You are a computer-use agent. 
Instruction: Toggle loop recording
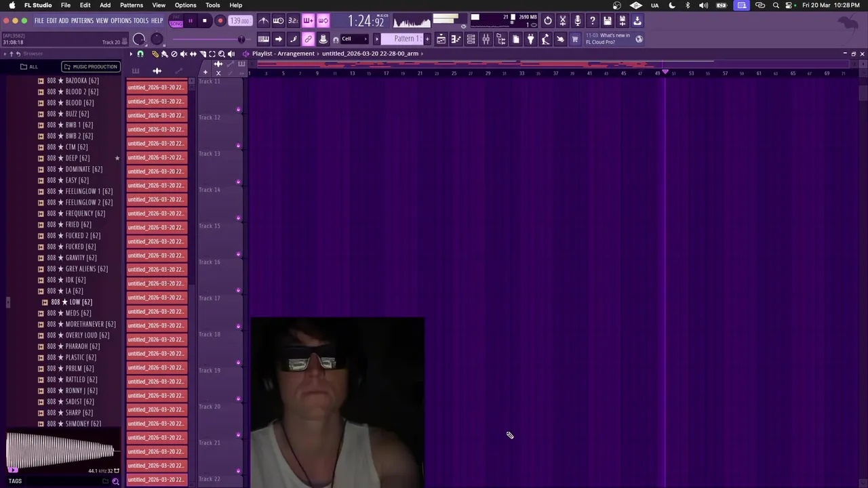coord(323,21)
